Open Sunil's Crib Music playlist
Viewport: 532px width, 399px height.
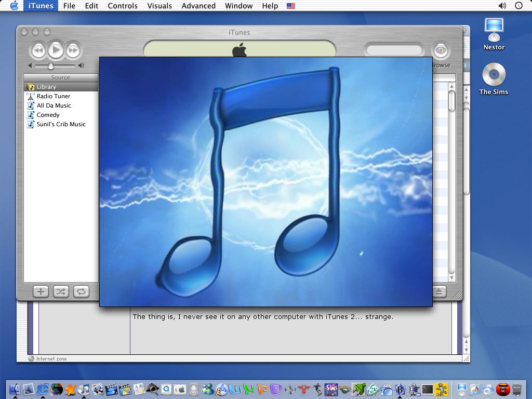[61, 124]
